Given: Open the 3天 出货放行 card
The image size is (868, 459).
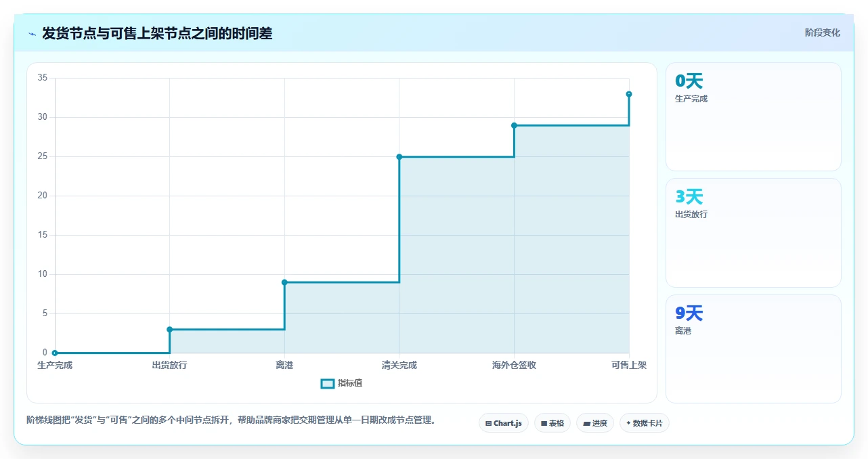Looking at the screenshot, I should point(754,233).
